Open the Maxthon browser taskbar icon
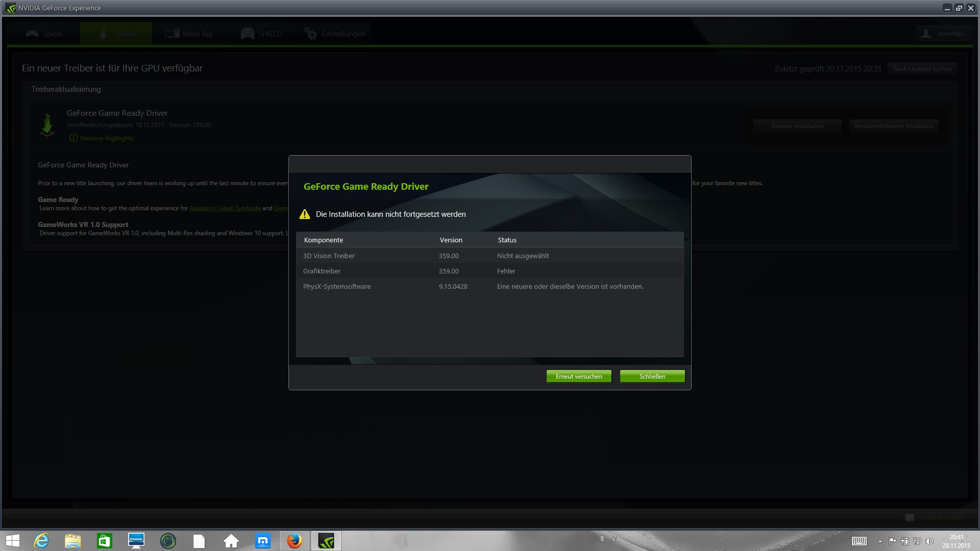The width and height of the screenshot is (980, 551). [x=263, y=541]
